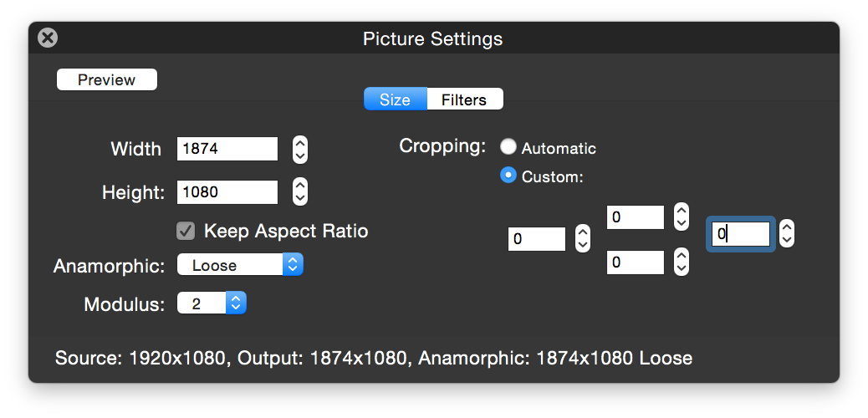Close the Picture Settings panel
The image size is (868, 418).
point(49,38)
